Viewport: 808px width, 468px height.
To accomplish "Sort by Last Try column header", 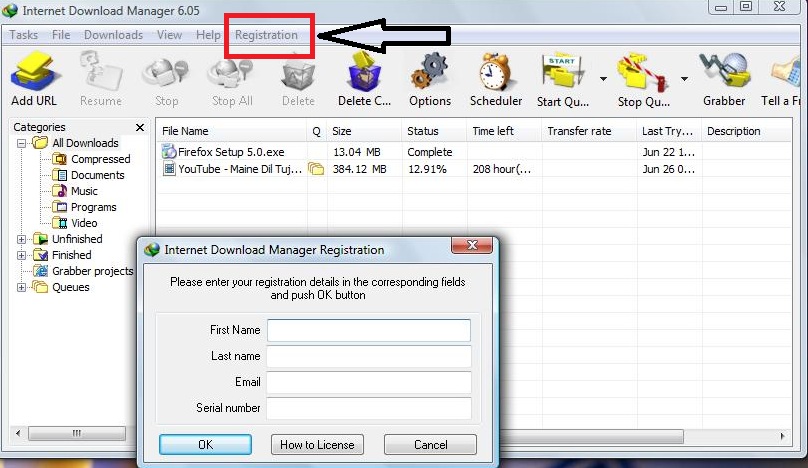I will pyautogui.click(x=669, y=131).
